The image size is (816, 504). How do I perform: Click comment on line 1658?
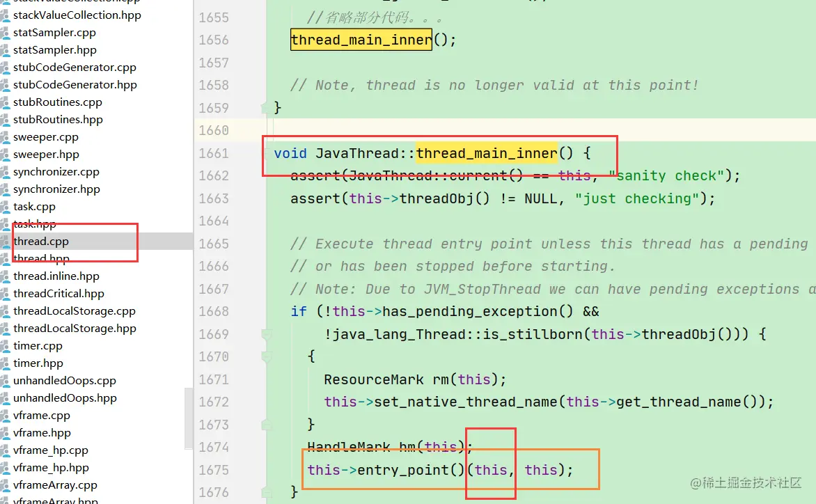click(494, 86)
